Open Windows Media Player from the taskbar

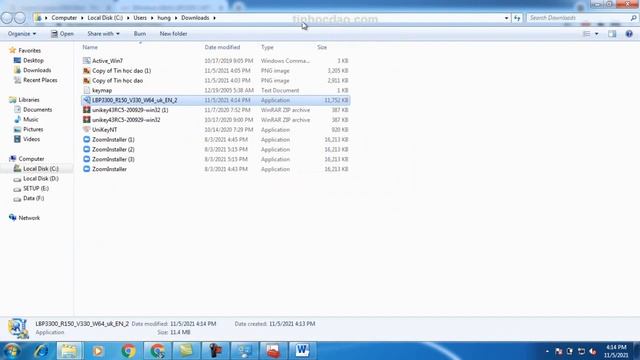coord(98,351)
